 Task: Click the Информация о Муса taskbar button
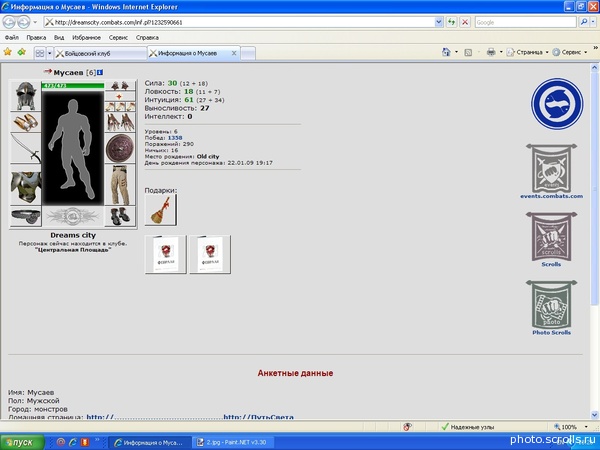(x=149, y=442)
